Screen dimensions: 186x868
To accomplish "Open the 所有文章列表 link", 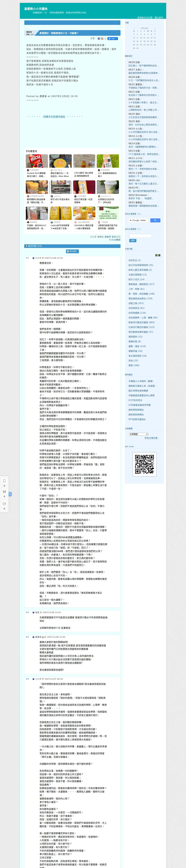I will pos(151,438).
